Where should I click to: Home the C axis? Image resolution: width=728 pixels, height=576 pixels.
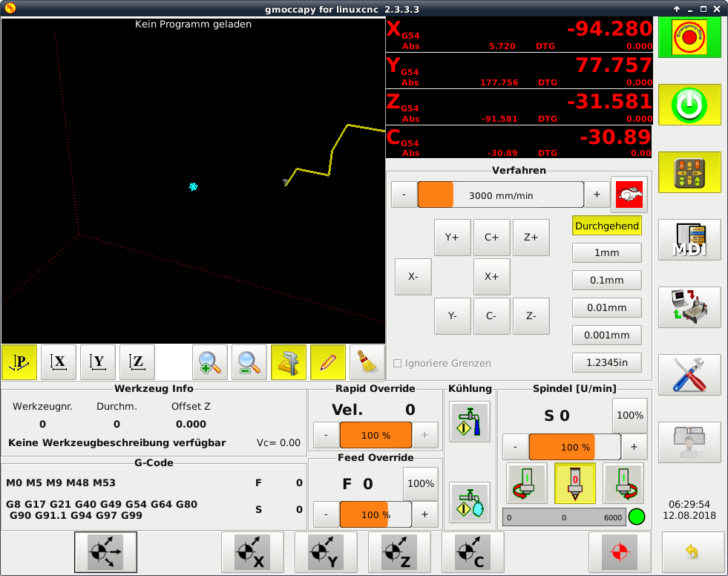pos(473,552)
